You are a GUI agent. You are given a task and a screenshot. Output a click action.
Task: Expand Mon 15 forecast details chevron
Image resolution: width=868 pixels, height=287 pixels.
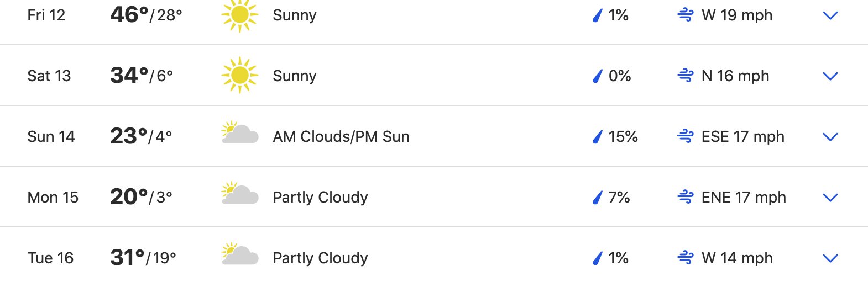point(830,198)
